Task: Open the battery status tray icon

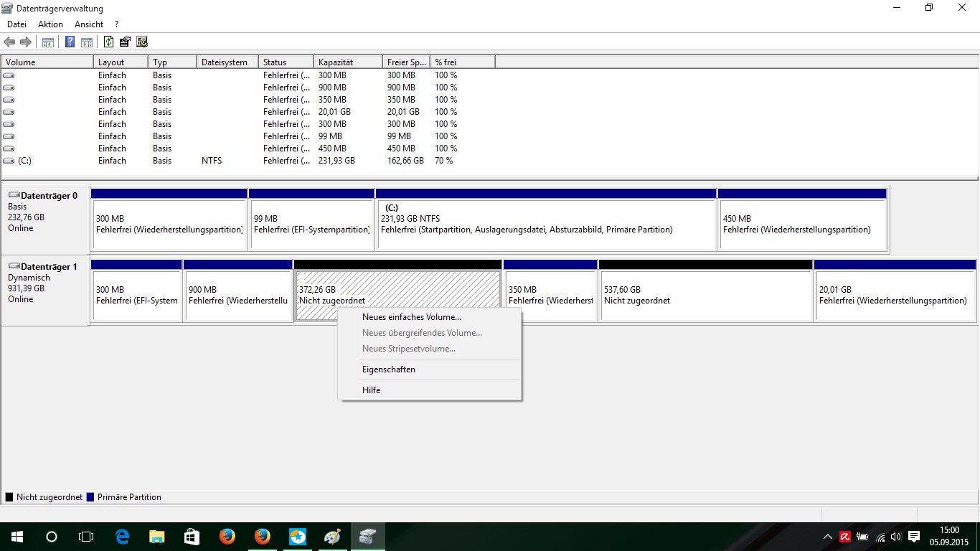Action: [x=862, y=537]
